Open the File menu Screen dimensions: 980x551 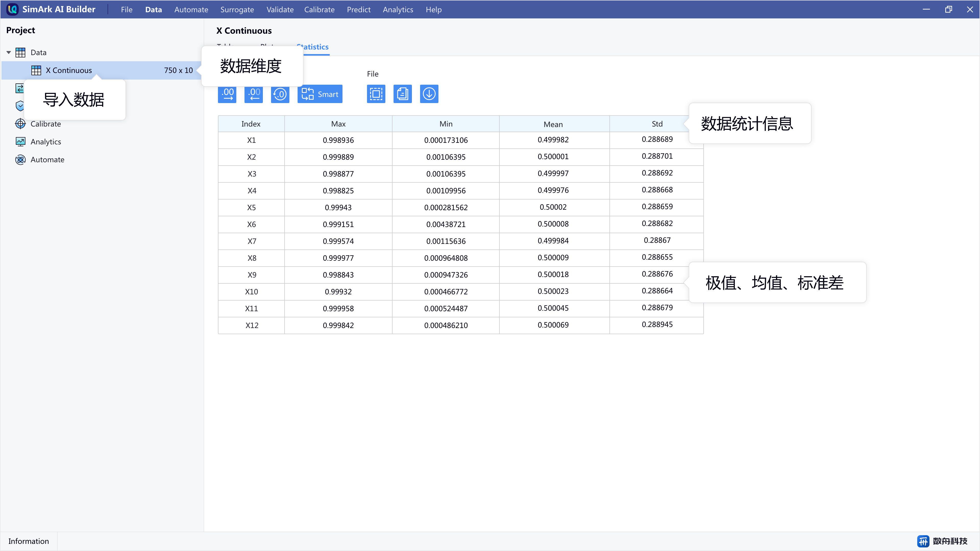pos(127,9)
